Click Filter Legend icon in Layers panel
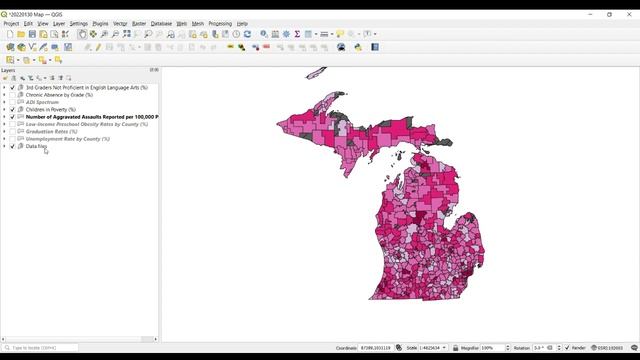 coord(31,78)
